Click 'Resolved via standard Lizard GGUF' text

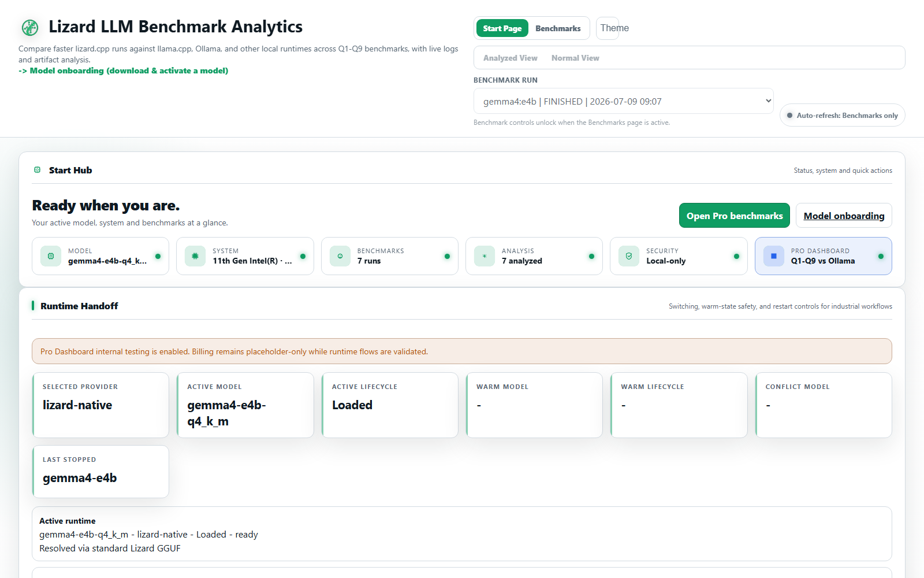pyautogui.click(x=110, y=549)
